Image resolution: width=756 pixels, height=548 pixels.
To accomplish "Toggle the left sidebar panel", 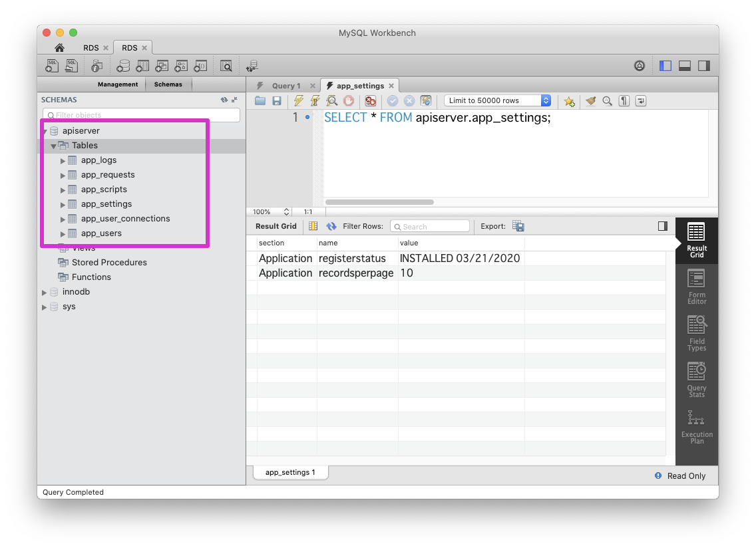I will 665,66.
